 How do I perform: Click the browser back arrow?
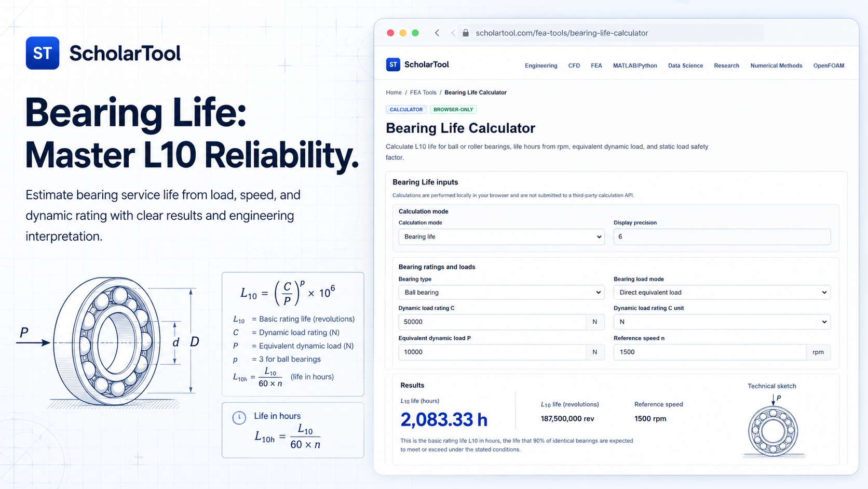click(437, 33)
